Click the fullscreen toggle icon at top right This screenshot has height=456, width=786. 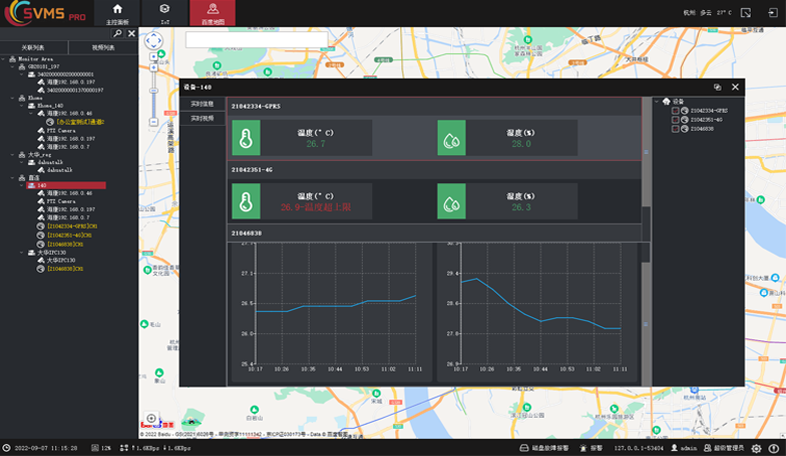point(746,13)
